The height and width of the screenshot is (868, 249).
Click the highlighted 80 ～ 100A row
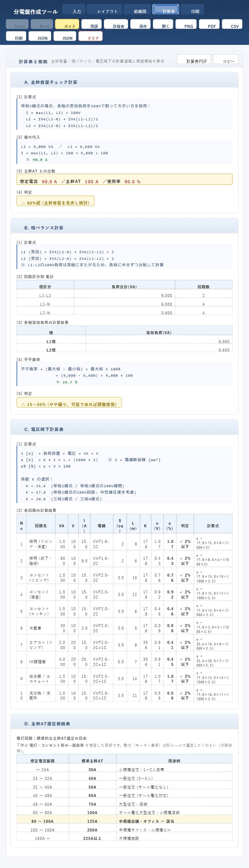[x=124, y=820]
